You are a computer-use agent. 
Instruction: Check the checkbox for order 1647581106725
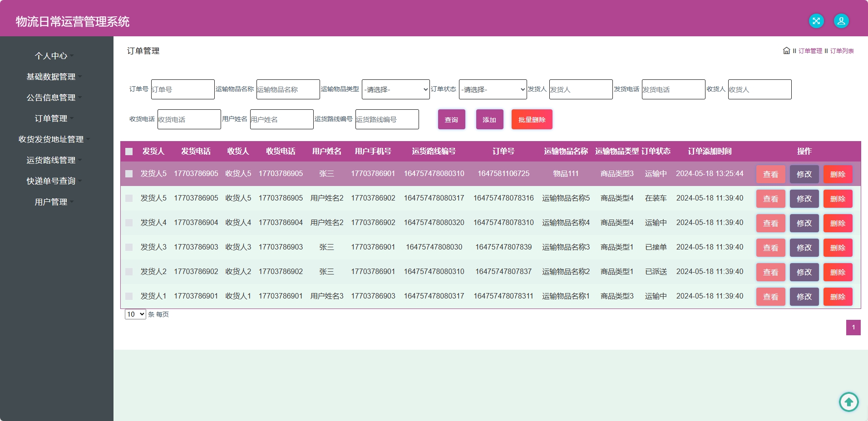point(129,174)
